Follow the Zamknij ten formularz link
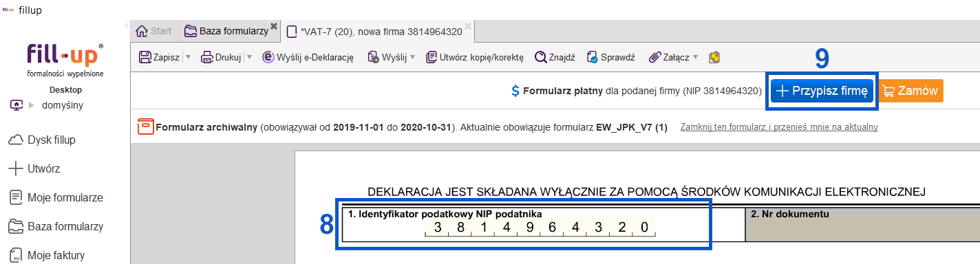 779,127
